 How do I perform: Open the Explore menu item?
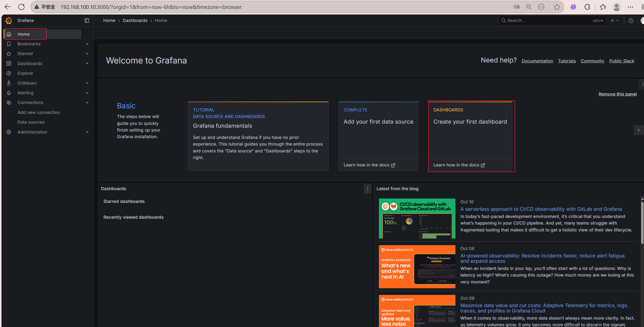point(25,73)
